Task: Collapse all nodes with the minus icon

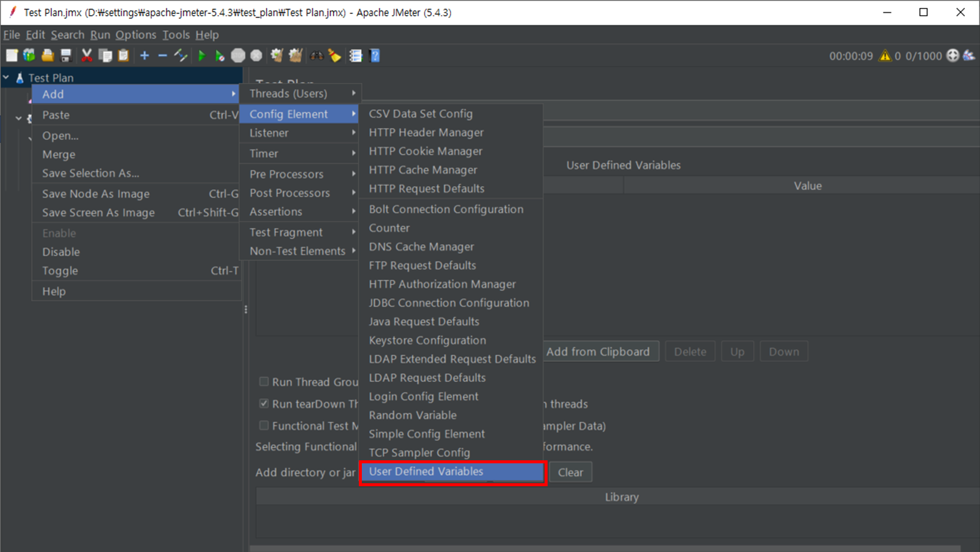Action: coord(162,56)
